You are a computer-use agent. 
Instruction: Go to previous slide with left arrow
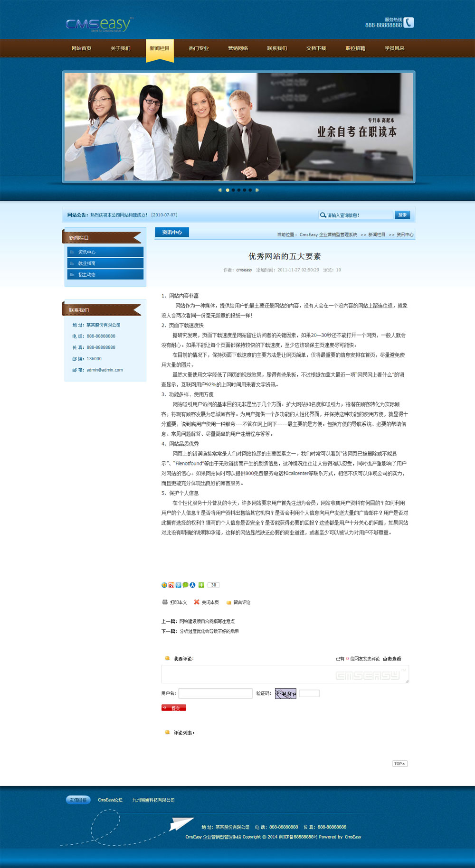(220, 190)
